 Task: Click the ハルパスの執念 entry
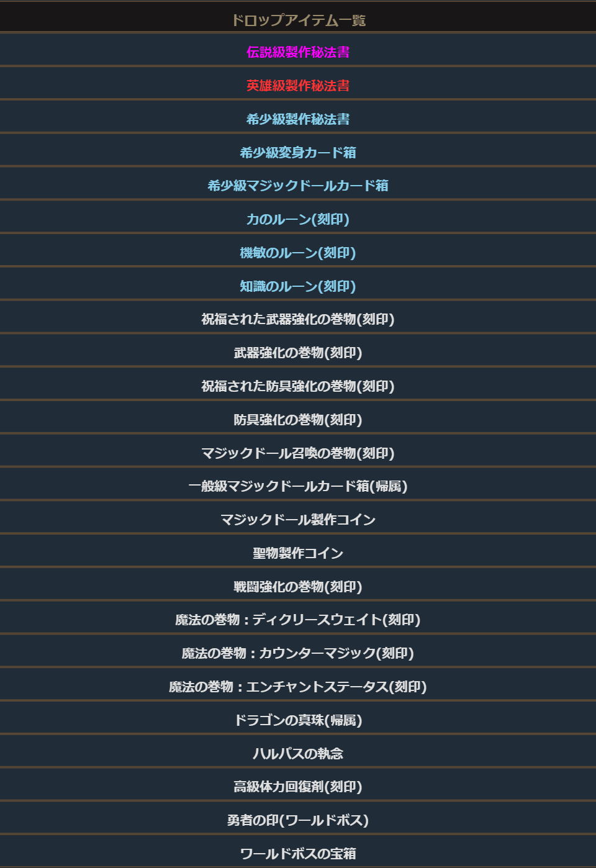coord(298,754)
